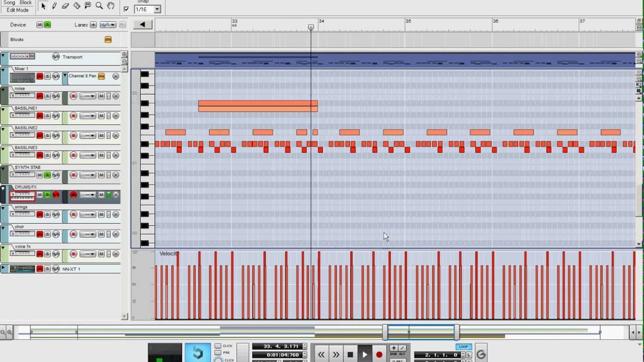The height and width of the screenshot is (362, 644).
Task: Click the horizontal scrollbar view handle
Action: pyautogui.click(x=421, y=332)
